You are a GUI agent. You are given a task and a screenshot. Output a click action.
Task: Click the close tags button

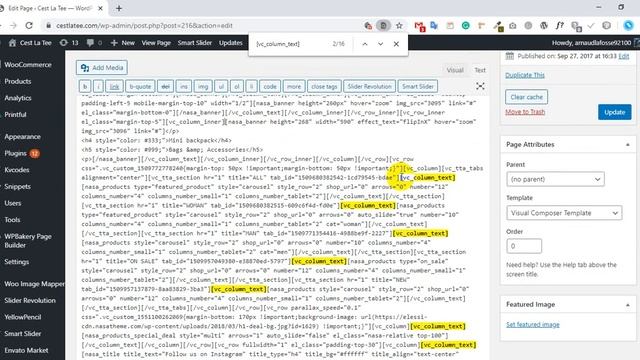(324, 87)
